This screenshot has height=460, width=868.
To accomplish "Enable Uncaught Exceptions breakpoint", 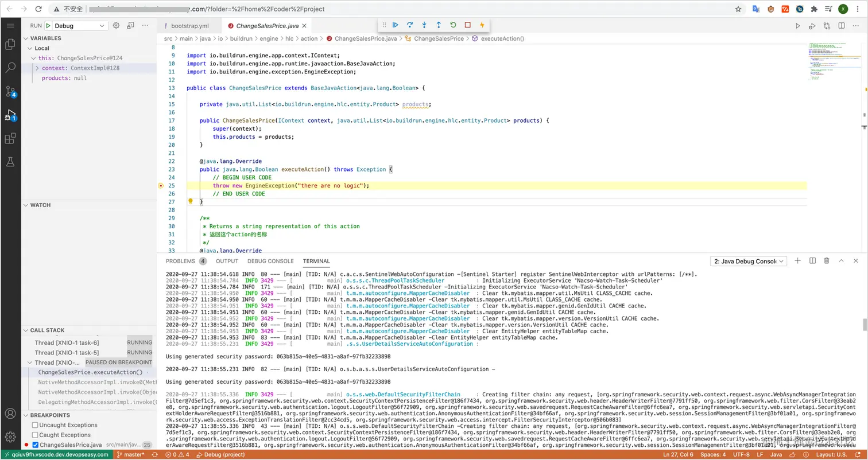I will pyautogui.click(x=35, y=425).
